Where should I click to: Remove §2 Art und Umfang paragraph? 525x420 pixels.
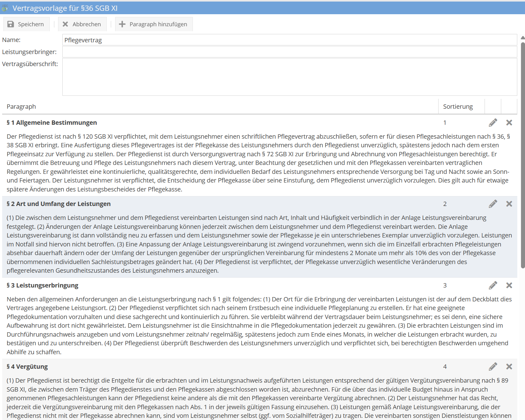point(509,204)
